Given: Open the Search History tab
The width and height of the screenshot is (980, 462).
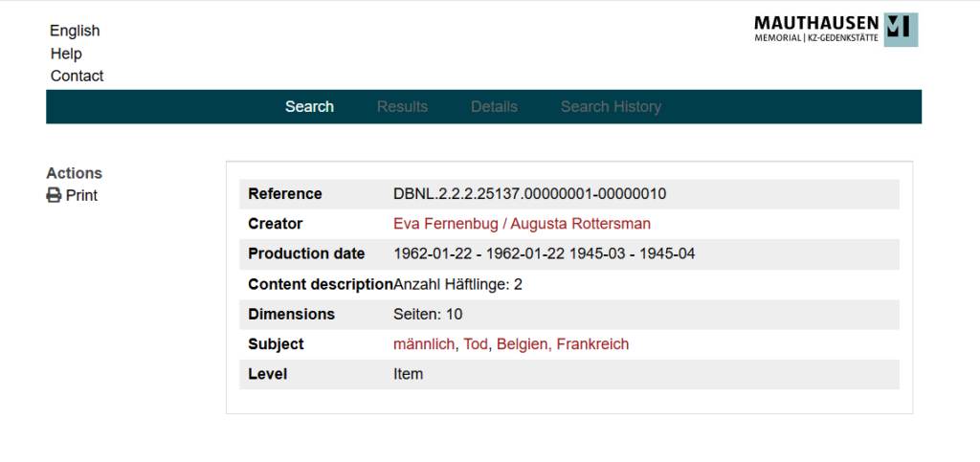Looking at the screenshot, I should click(x=611, y=107).
